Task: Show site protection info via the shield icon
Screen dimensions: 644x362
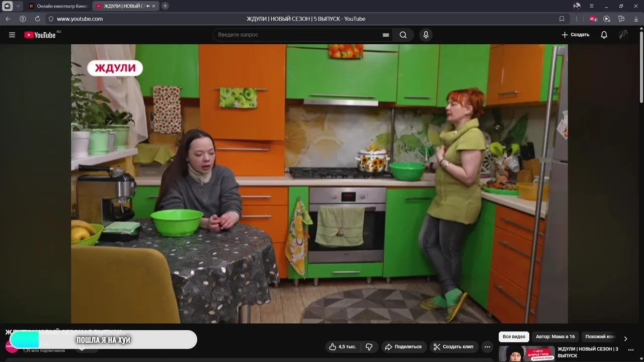Action: pos(51,19)
